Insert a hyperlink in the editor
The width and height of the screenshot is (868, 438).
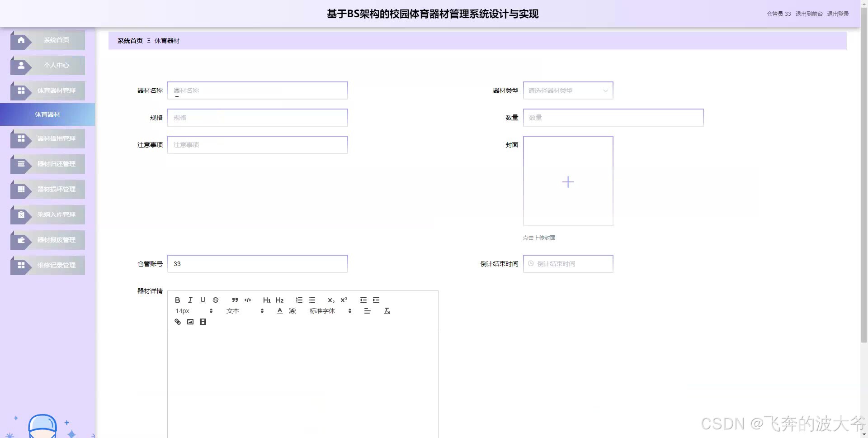pos(178,322)
